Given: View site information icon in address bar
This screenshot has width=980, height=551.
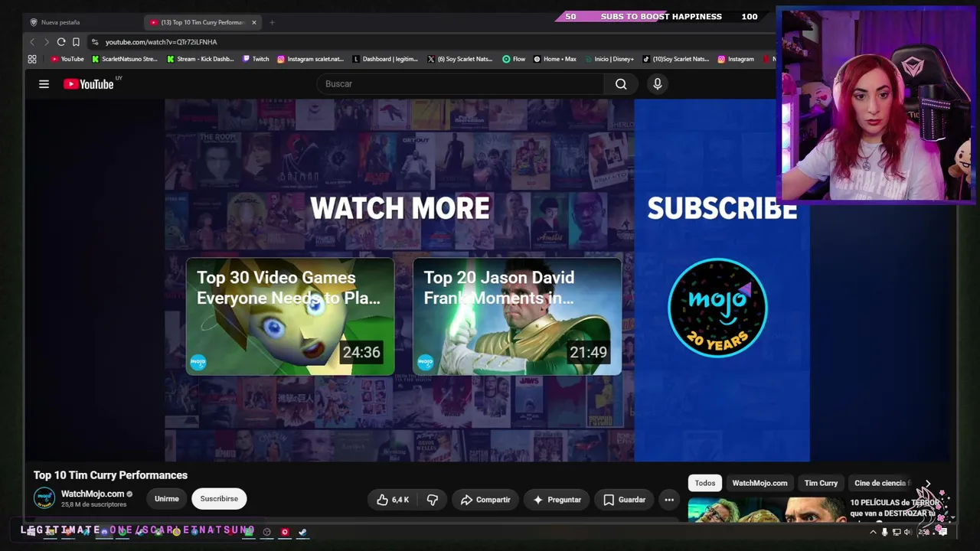Looking at the screenshot, I should [x=94, y=42].
